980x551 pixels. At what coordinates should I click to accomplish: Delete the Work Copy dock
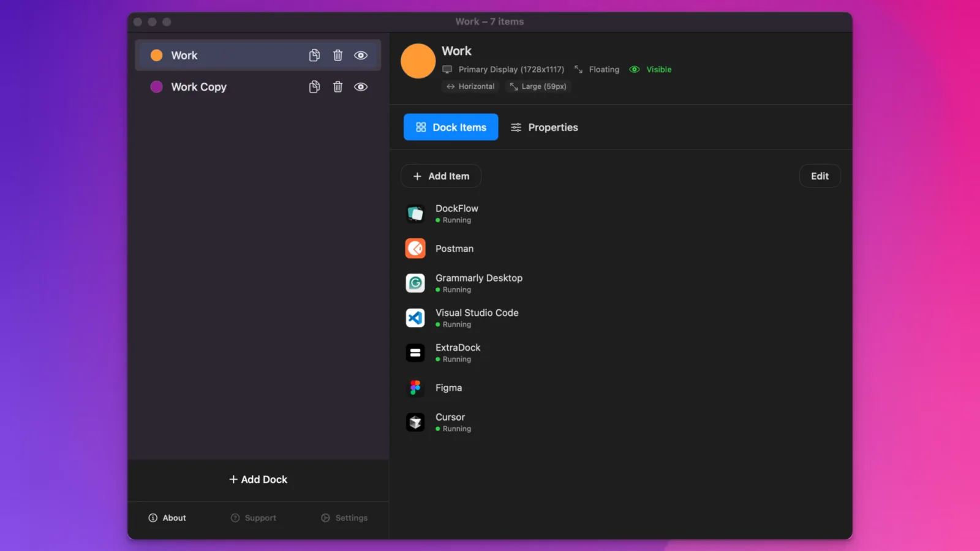pyautogui.click(x=337, y=87)
